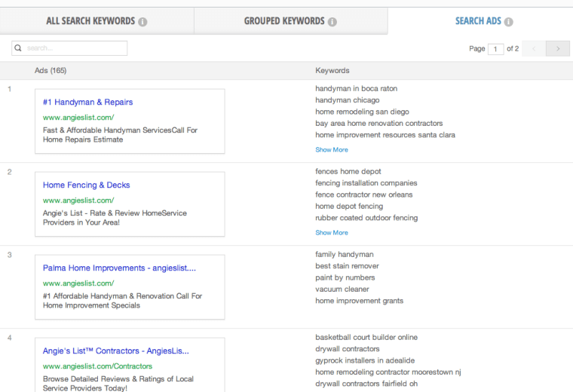This screenshot has width=573, height=392.
Task: Select keyword 'rubber coated outdoor fencing'
Action: tap(366, 218)
